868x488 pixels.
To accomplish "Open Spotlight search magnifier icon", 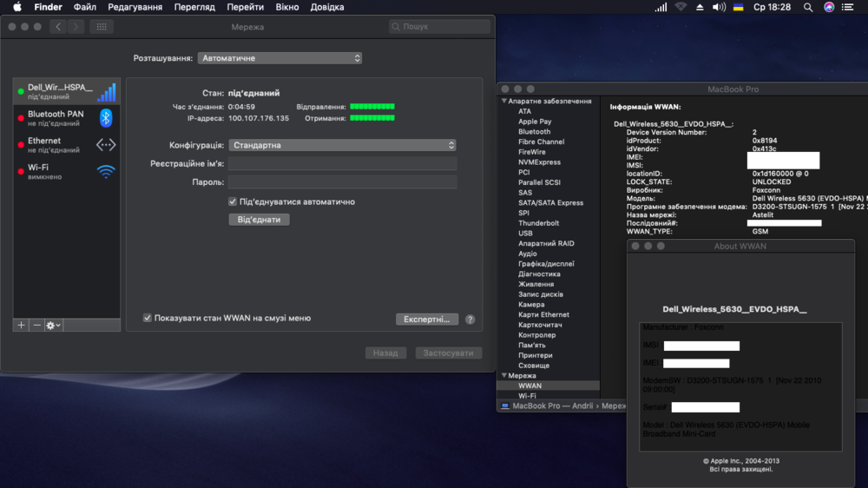I will [x=808, y=7].
